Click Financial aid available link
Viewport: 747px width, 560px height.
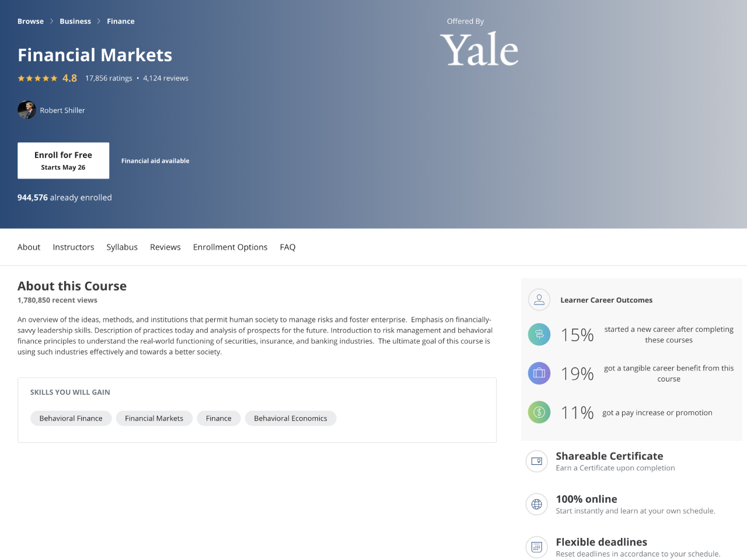tap(155, 161)
